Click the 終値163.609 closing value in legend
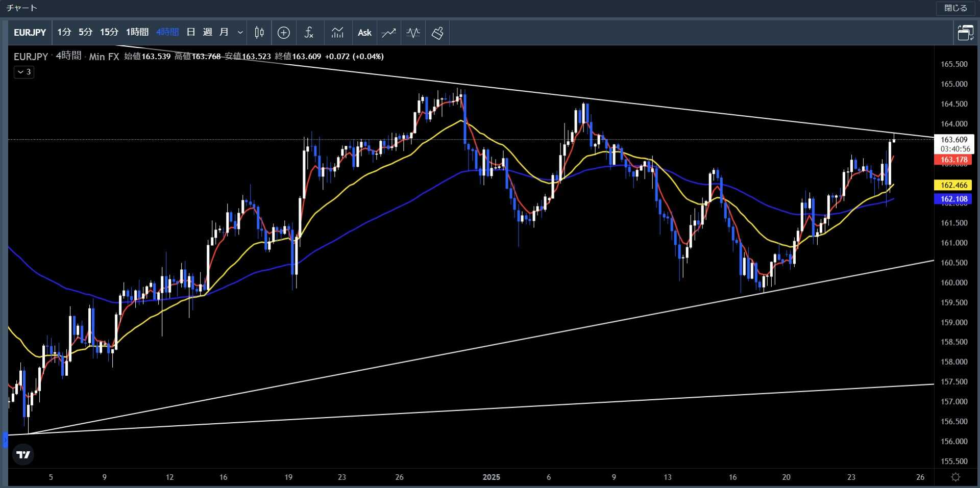 coord(298,56)
